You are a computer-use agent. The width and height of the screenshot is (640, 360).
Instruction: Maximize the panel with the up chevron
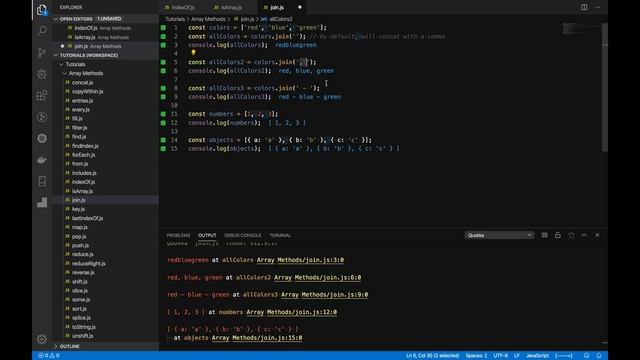click(584, 235)
